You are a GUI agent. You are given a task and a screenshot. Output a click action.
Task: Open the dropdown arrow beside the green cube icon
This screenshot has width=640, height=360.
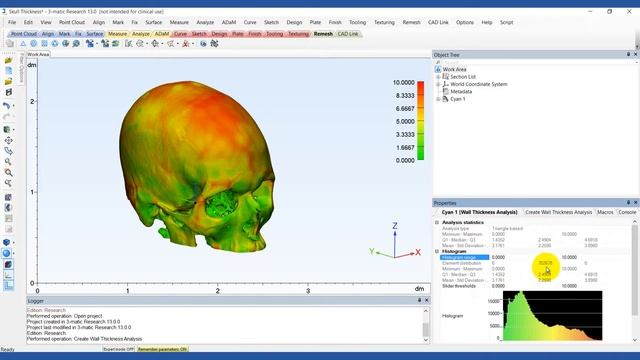[13, 130]
